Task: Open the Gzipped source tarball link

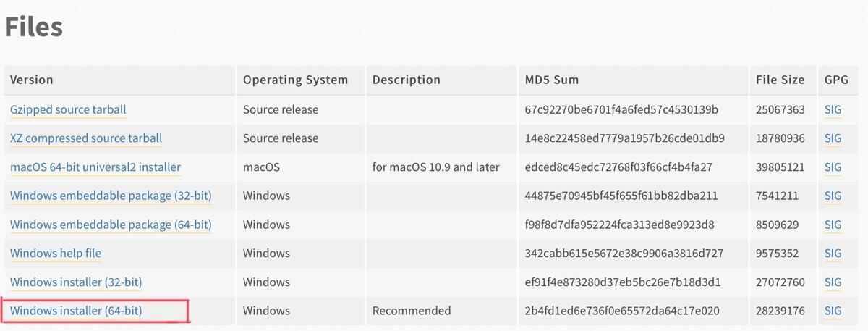Action: point(68,109)
